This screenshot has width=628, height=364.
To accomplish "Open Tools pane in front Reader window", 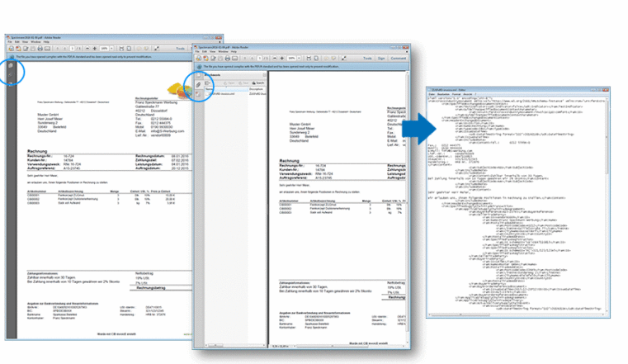I will click(x=367, y=59).
